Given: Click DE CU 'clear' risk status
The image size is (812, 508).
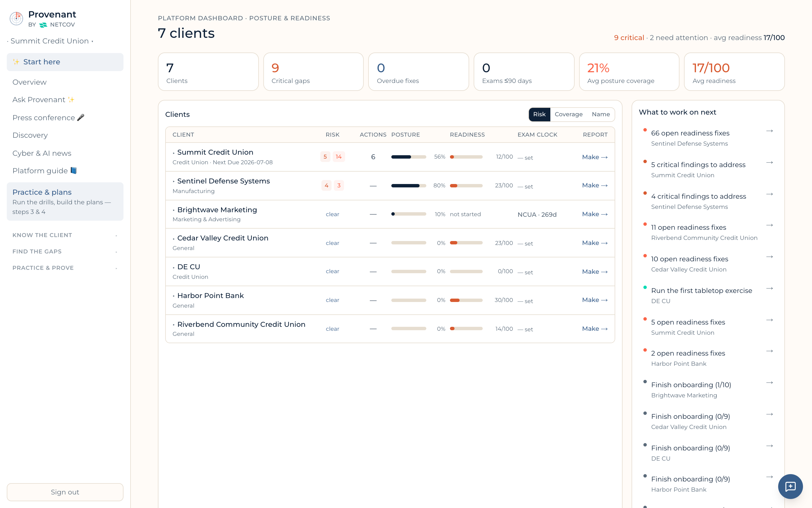Looking at the screenshot, I should pos(332,271).
